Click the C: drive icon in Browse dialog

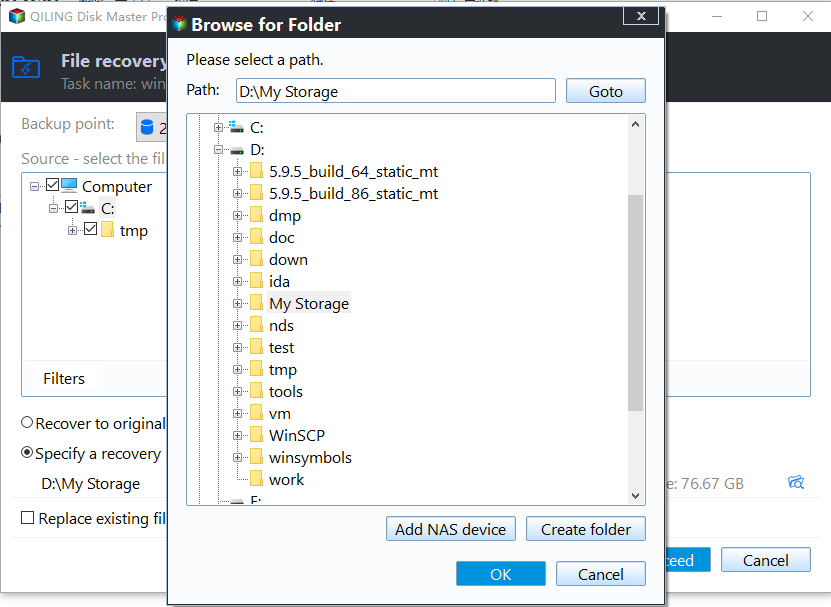click(x=236, y=127)
